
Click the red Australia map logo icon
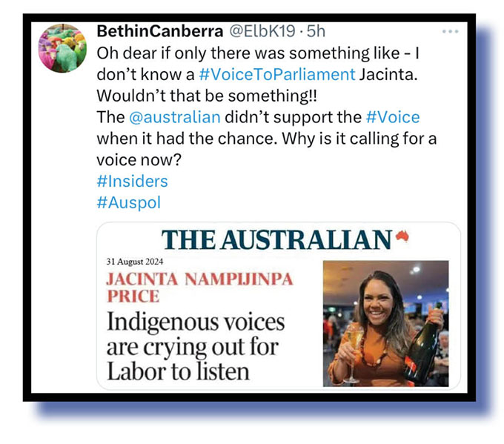coord(402,236)
